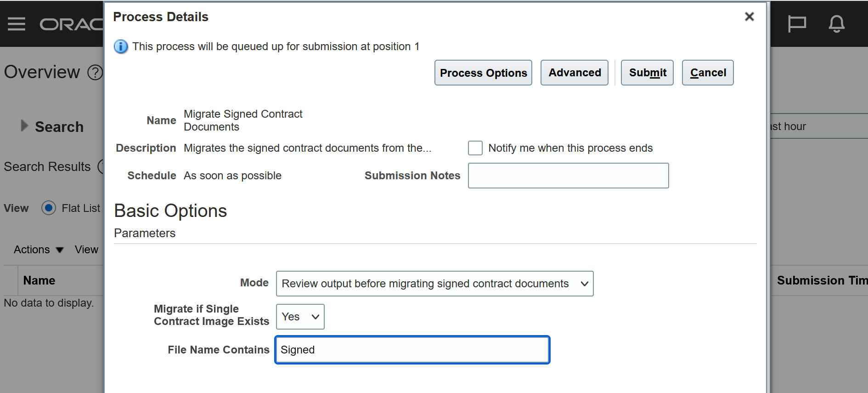Open the Actions menu
This screenshot has height=393, width=868.
click(x=31, y=250)
